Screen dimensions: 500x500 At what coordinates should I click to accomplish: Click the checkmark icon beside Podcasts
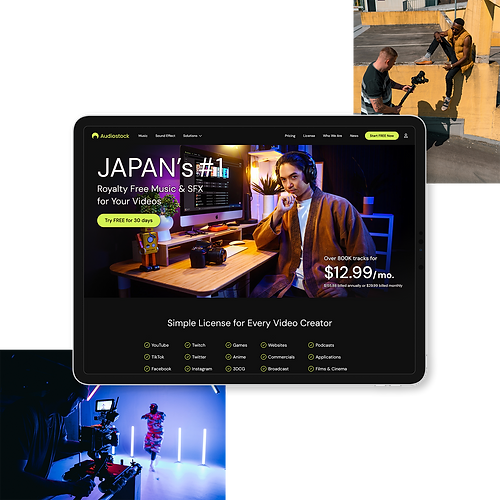(x=311, y=345)
